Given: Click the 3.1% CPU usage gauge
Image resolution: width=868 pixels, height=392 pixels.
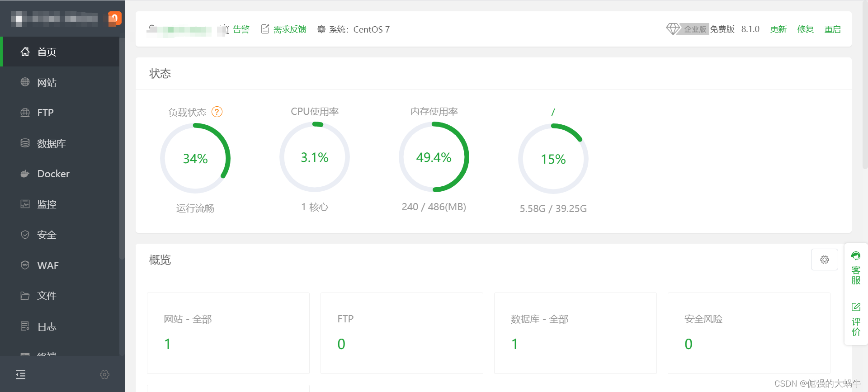Looking at the screenshot, I should pyautogui.click(x=315, y=157).
